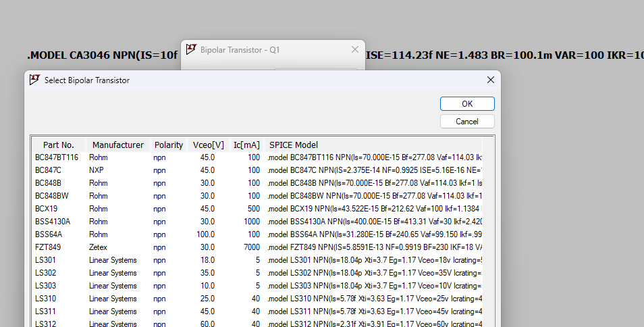Select the LS303 part number
The height and width of the screenshot is (327, 644).
point(45,286)
